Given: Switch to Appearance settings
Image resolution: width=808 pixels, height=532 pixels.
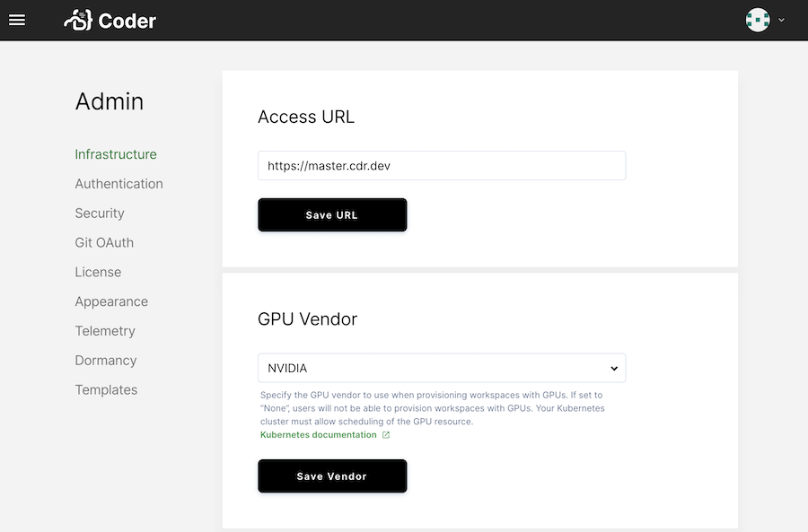Looking at the screenshot, I should [111, 301].
